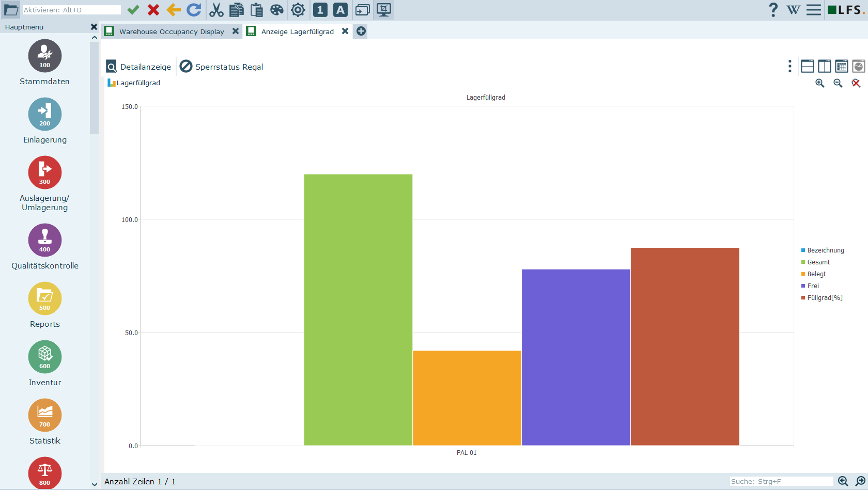868x490 pixels.
Task: Reset the chart zoom
Action: (x=856, y=83)
